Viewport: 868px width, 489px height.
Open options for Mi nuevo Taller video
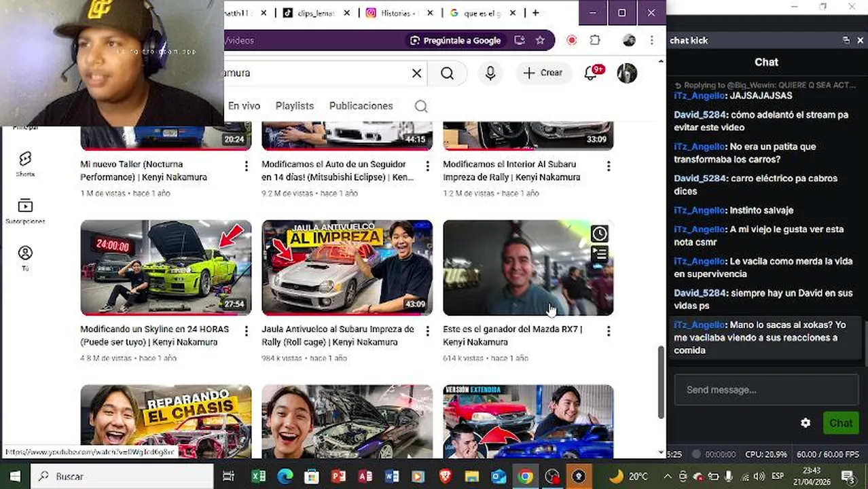click(246, 166)
